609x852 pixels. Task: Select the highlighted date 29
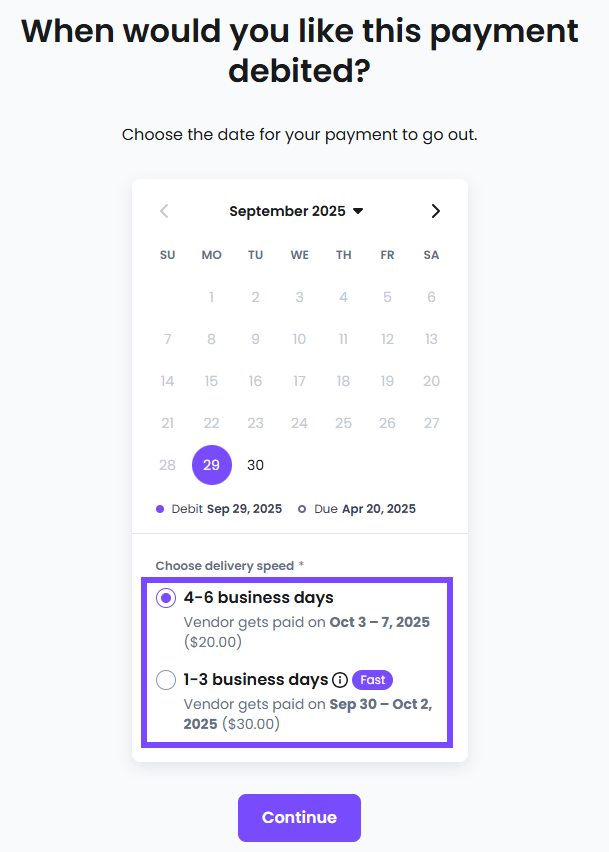click(x=211, y=465)
